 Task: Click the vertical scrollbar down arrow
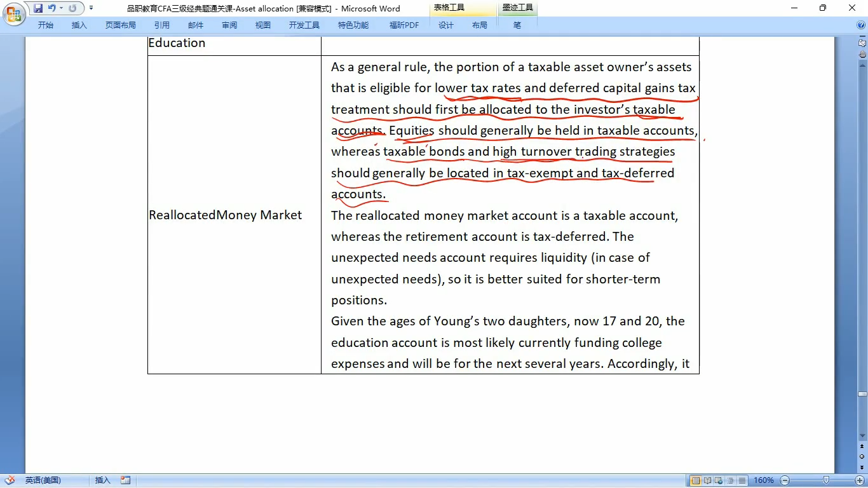(862, 436)
